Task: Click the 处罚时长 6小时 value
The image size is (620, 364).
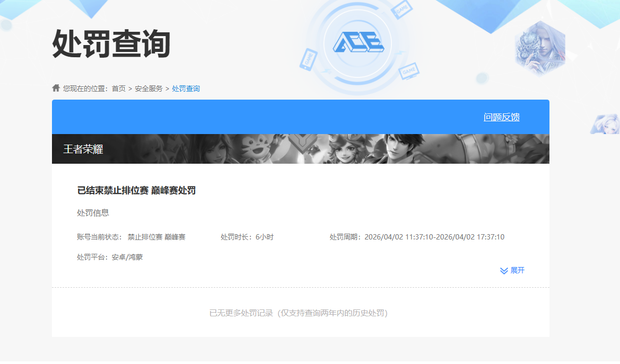Action: pyautogui.click(x=247, y=237)
